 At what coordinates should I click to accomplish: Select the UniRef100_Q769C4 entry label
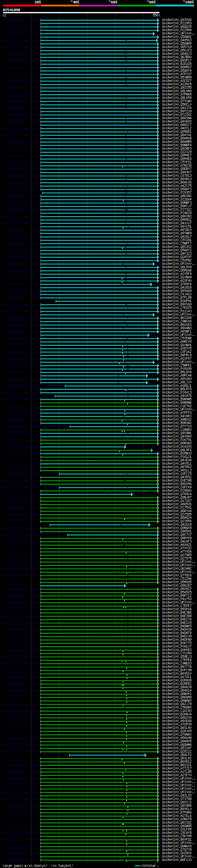pos(177,494)
